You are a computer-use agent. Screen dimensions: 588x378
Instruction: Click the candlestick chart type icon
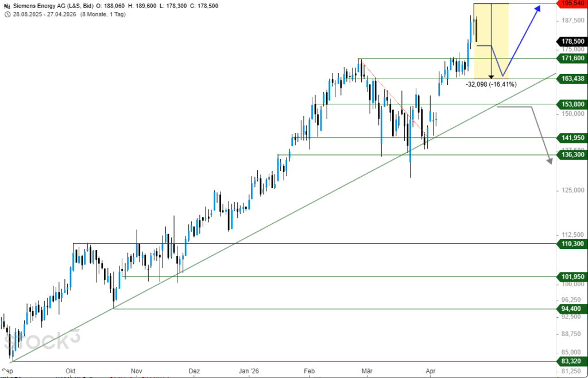pos(7,5)
